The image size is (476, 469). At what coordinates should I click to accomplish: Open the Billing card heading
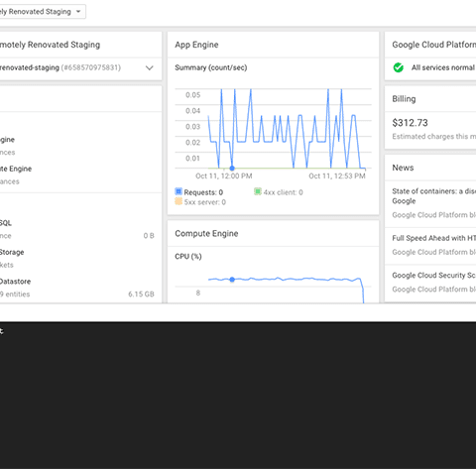(404, 99)
